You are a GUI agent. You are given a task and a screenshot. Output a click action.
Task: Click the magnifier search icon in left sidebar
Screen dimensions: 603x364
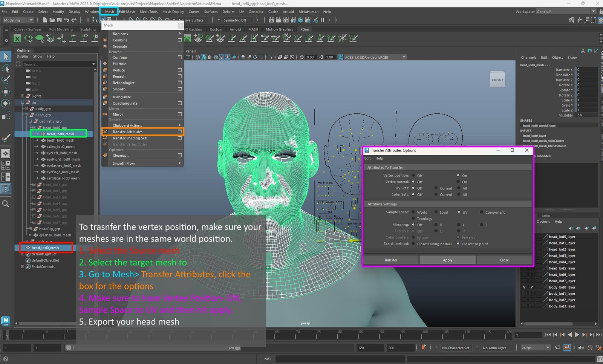(x=6, y=204)
